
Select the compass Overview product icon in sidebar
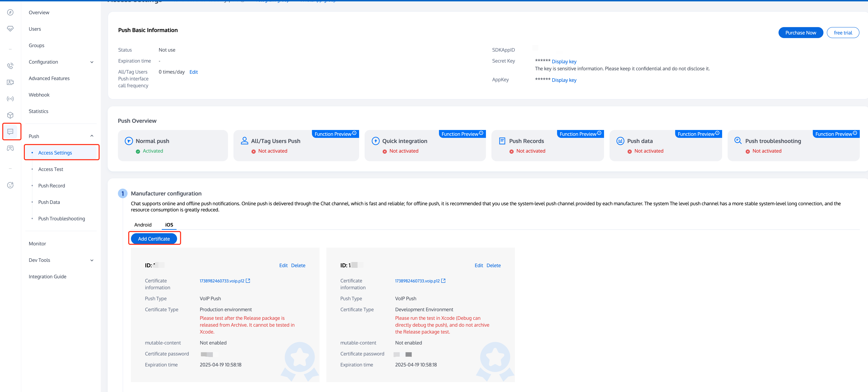point(10,12)
